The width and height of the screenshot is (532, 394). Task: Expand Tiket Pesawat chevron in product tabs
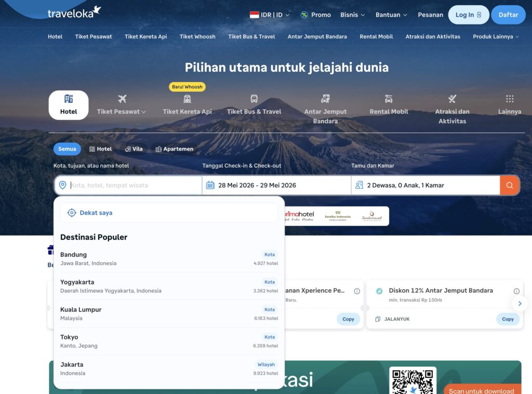[143, 112]
